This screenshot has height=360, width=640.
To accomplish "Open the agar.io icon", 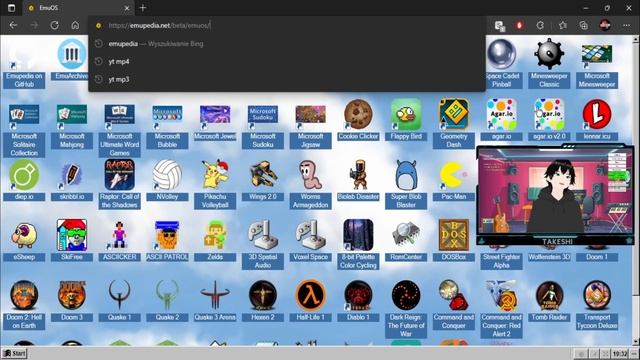I will pos(502,120).
